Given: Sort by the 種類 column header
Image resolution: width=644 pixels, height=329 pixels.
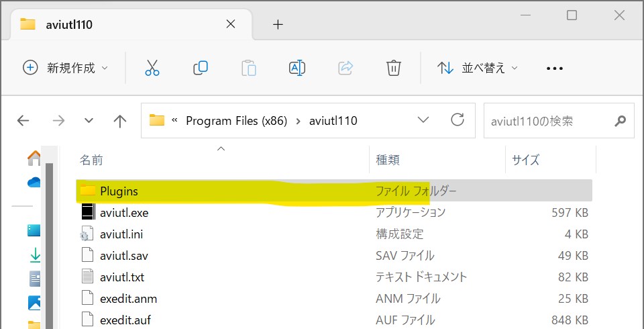Looking at the screenshot, I should pos(388,160).
